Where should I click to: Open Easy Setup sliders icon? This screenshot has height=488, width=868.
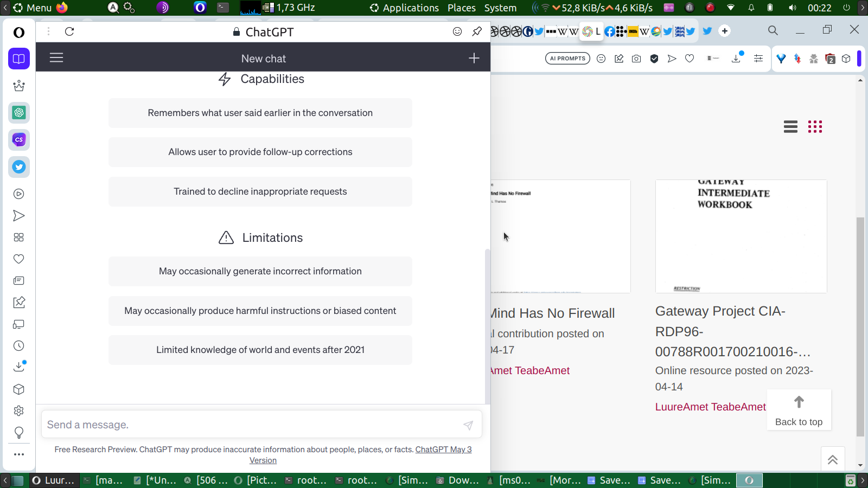(x=758, y=59)
